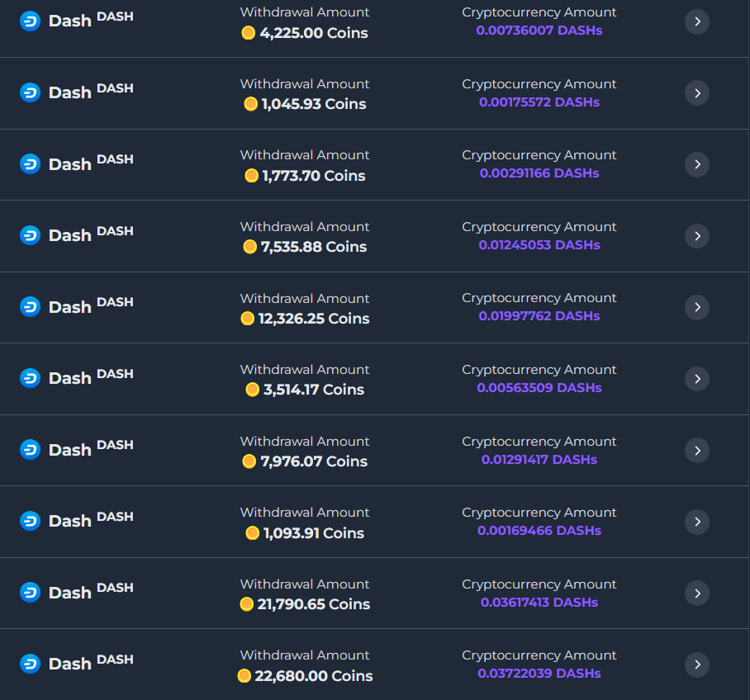Click chevron next to 0.01245053 DASHs
Viewport: 750px width, 700px height.
click(697, 236)
